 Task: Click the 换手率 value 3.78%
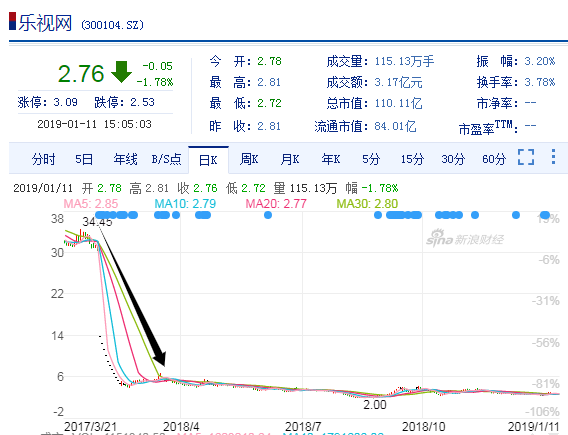coord(540,83)
